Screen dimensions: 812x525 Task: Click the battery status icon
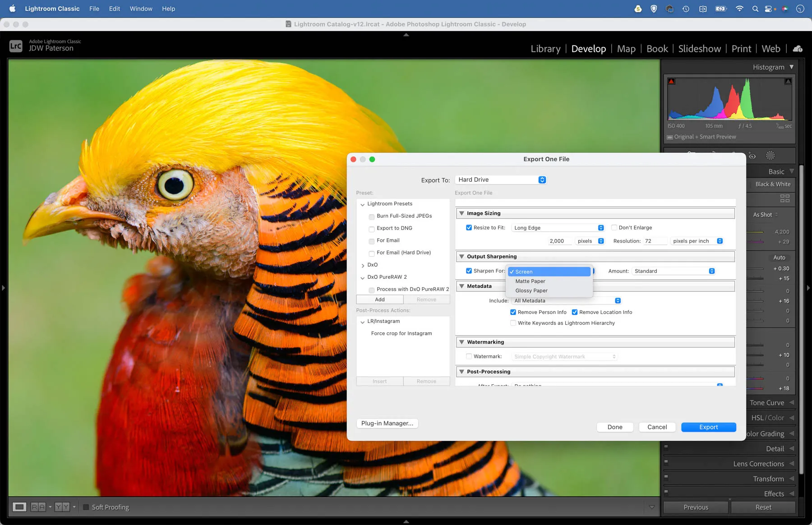tap(721, 9)
